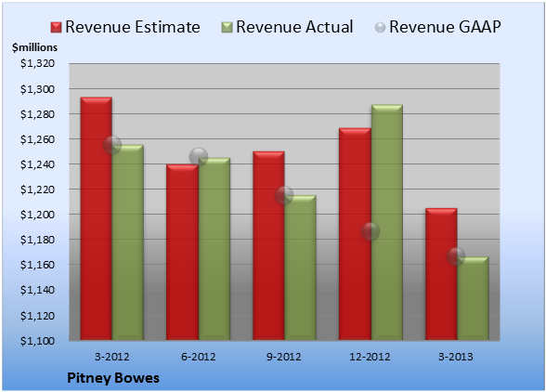546x392 pixels.
Task: Click the 3-2013 quarter label
Action: coord(456,357)
